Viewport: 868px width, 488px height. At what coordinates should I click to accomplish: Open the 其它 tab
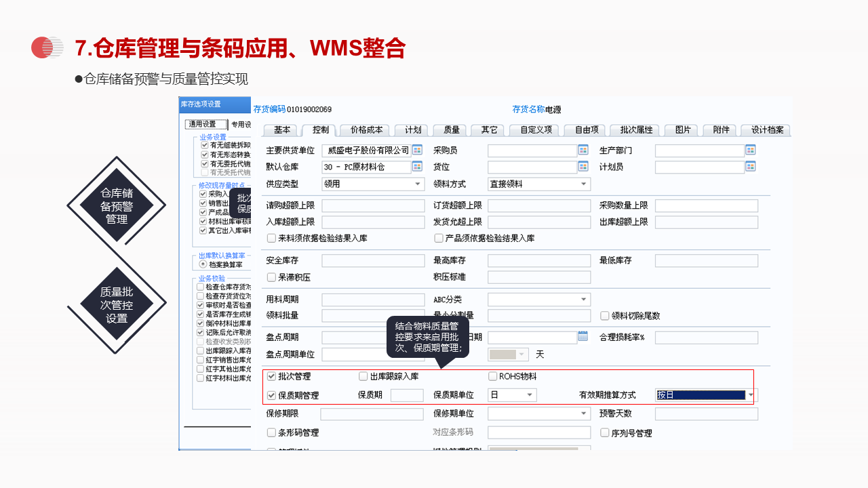(x=489, y=130)
